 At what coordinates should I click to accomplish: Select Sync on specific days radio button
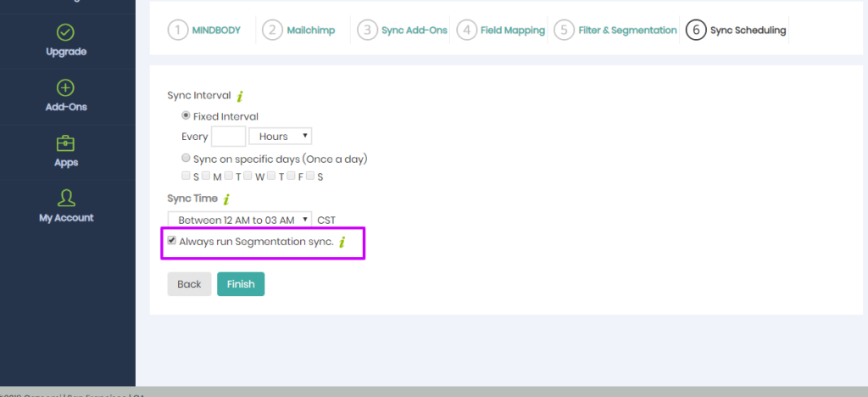pos(186,159)
